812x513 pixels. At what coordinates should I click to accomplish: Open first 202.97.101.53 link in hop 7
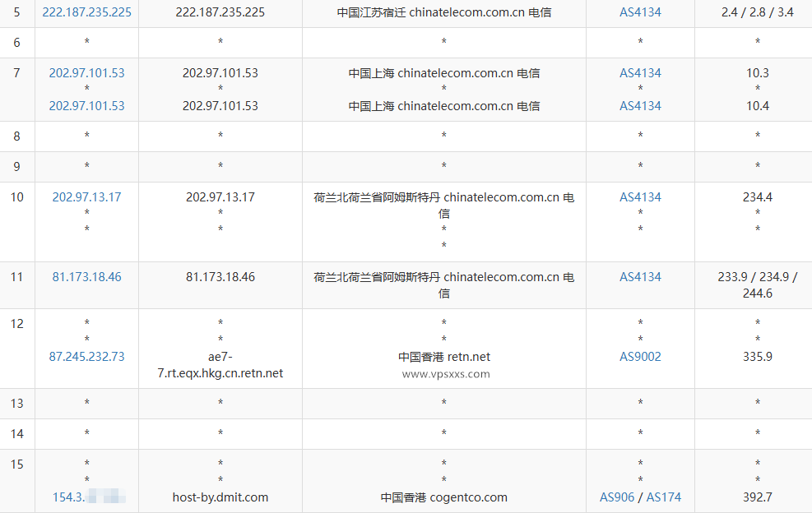(x=87, y=73)
